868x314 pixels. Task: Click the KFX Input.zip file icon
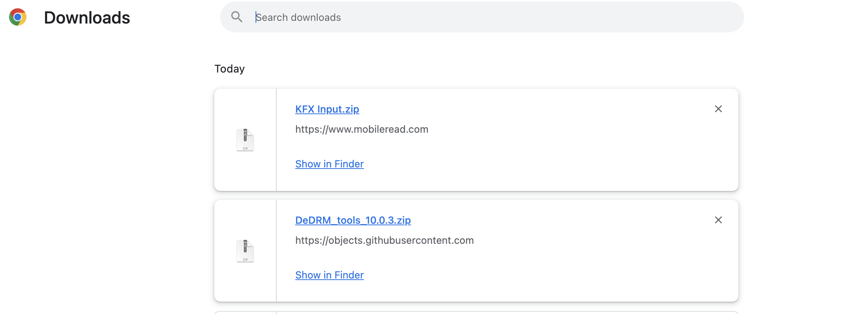click(x=245, y=140)
